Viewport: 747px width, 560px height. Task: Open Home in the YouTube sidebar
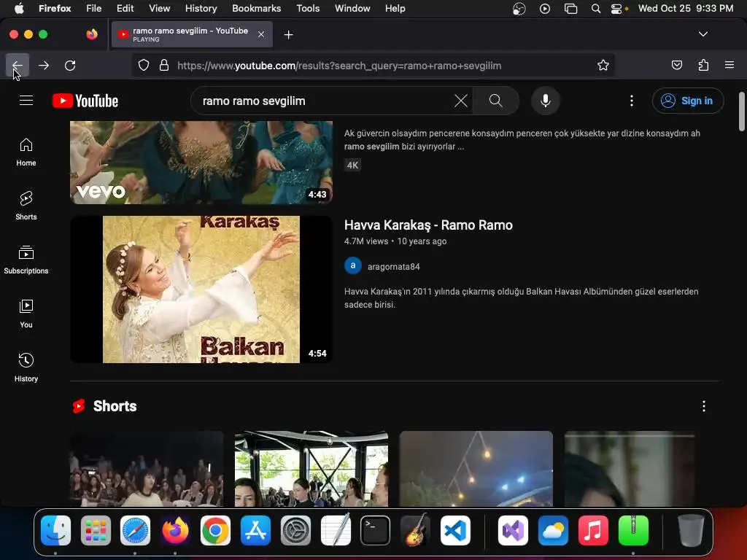pyautogui.click(x=26, y=152)
